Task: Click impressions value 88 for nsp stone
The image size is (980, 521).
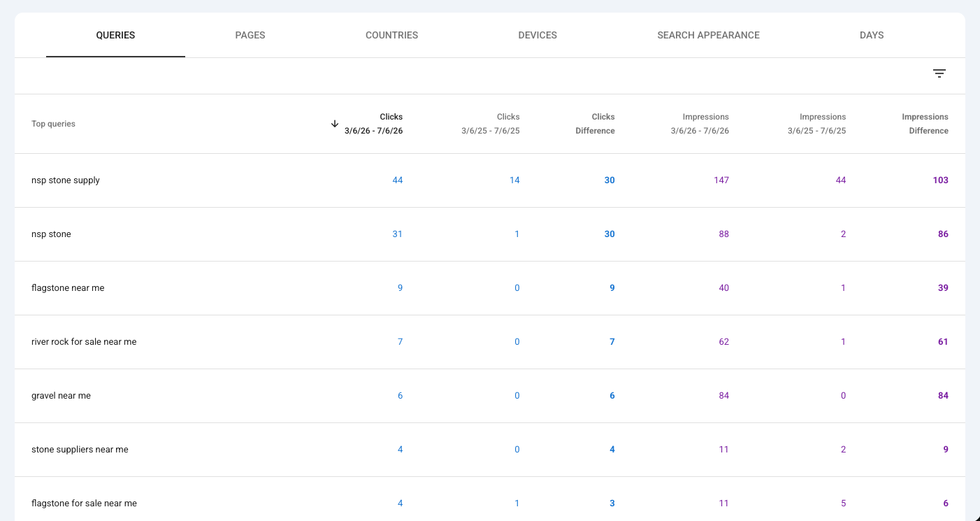Action: tap(724, 234)
